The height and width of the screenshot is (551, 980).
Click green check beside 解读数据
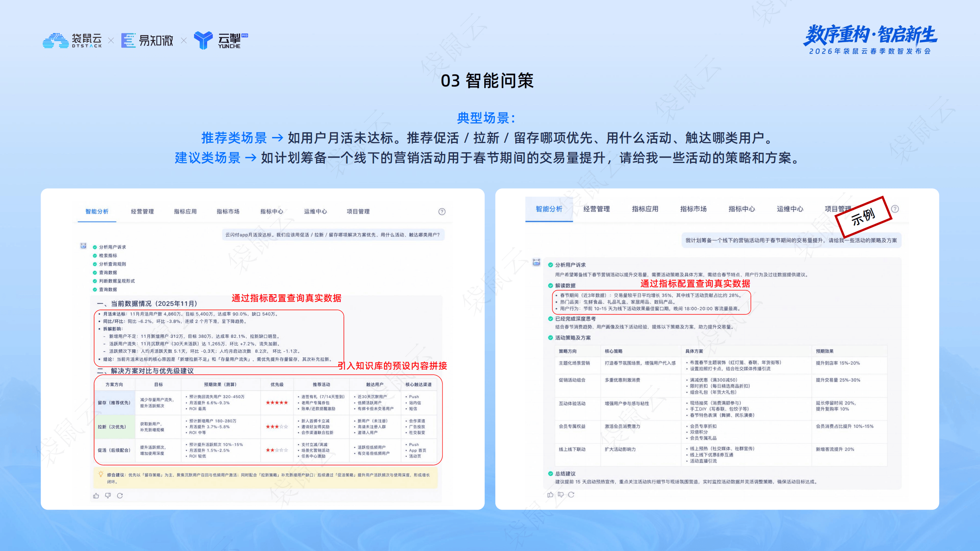tap(550, 285)
